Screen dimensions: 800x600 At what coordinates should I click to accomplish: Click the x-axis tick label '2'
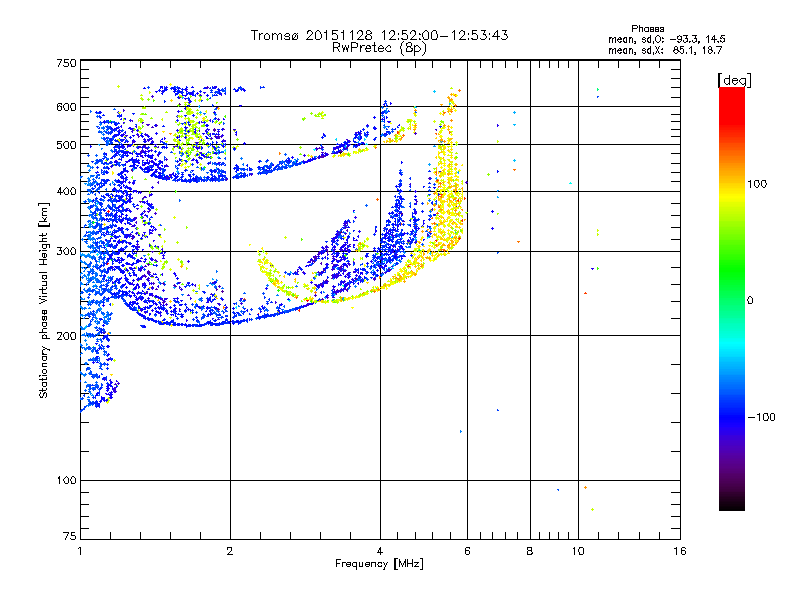pyautogui.click(x=230, y=551)
